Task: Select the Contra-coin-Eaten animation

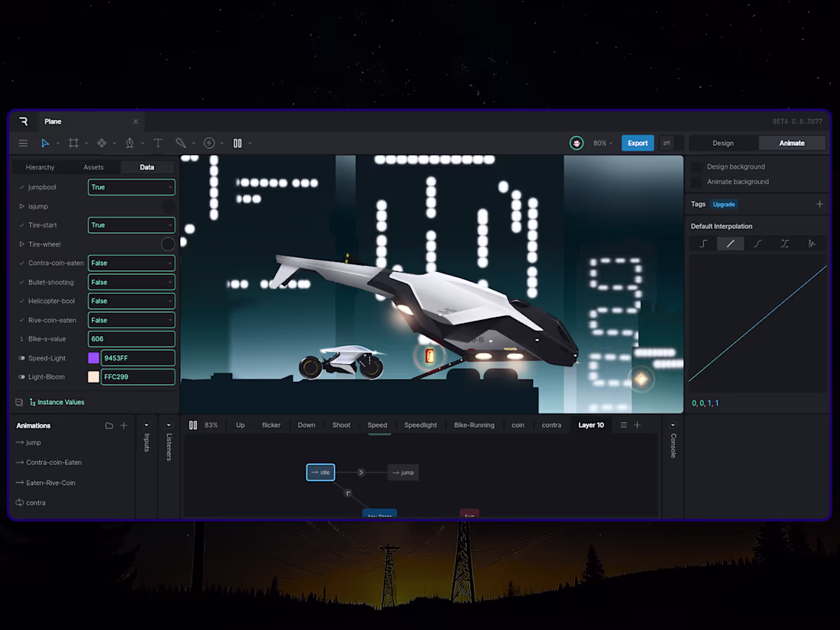Action: [53, 462]
